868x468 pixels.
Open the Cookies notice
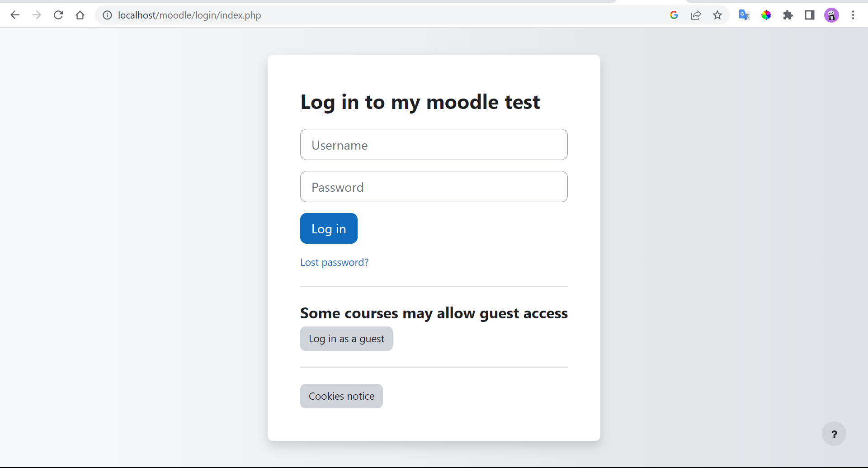click(x=341, y=396)
